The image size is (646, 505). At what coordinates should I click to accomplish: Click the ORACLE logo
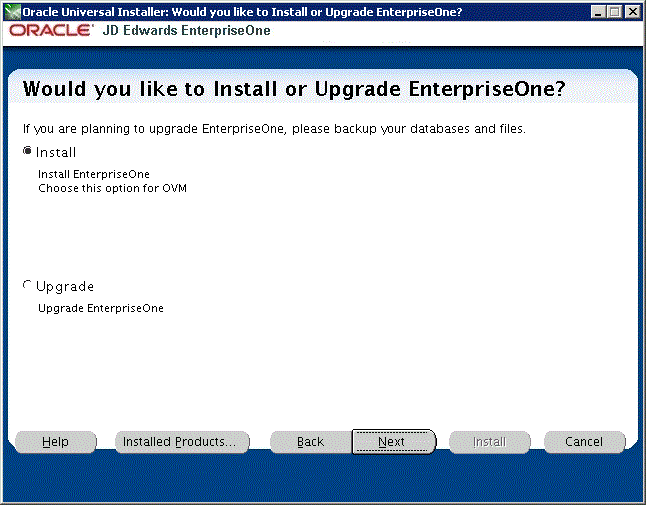point(51,30)
